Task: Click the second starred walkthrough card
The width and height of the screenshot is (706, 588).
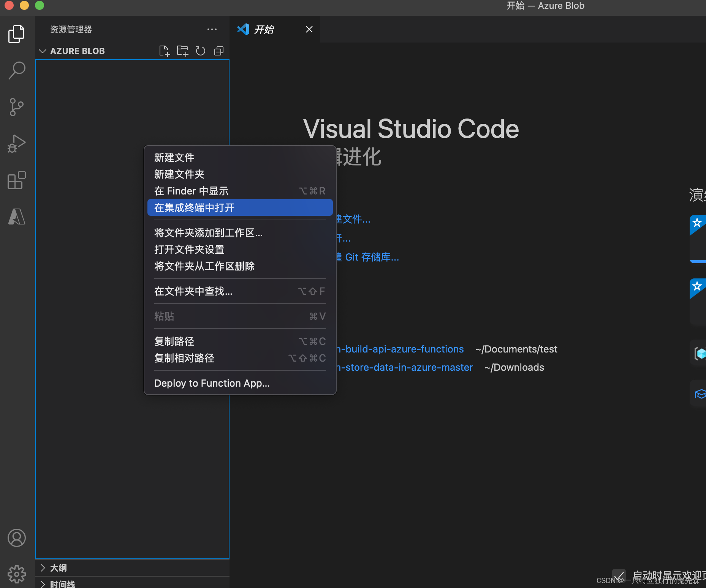Action: tap(698, 302)
